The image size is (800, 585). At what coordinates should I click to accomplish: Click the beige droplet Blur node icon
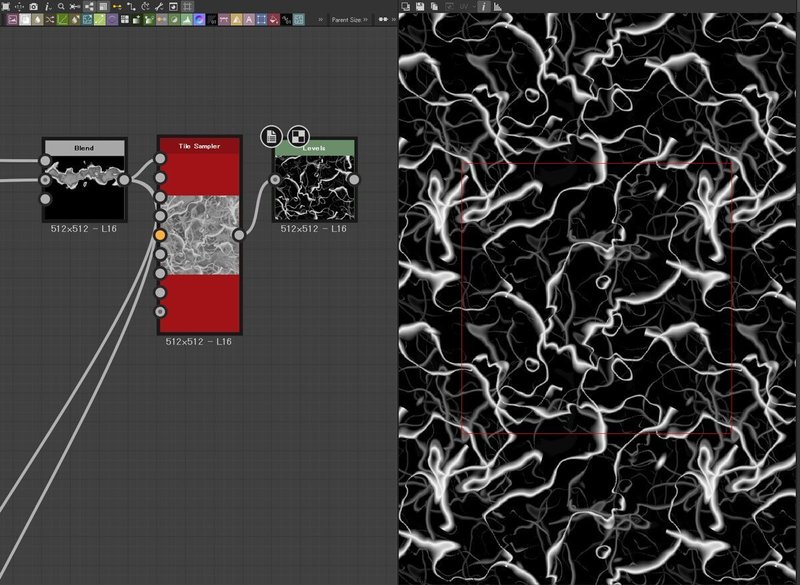click(x=38, y=20)
